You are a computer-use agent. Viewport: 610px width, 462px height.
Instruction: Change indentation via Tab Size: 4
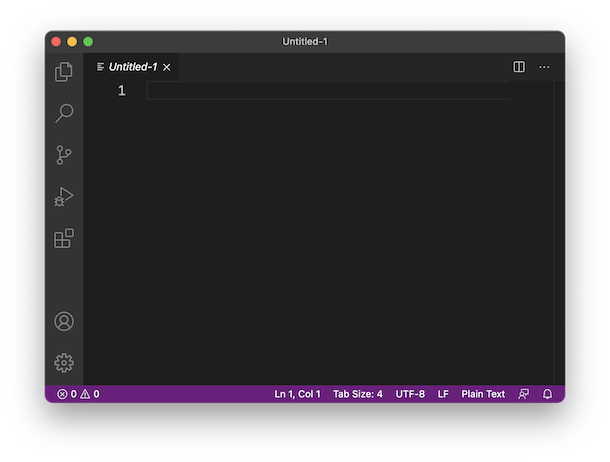(358, 394)
